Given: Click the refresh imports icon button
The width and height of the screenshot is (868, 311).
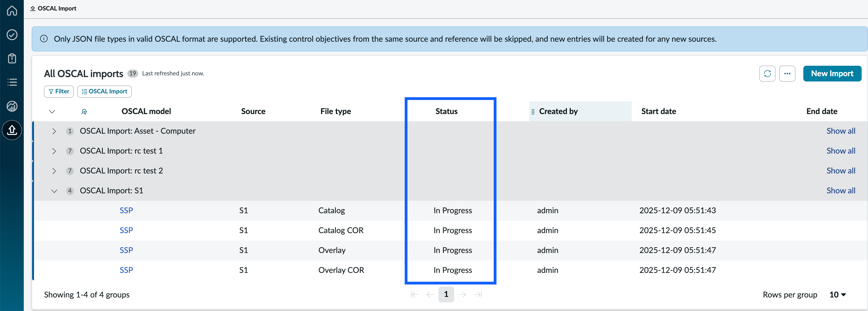Looking at the screenshot, I should click(767, 74).
